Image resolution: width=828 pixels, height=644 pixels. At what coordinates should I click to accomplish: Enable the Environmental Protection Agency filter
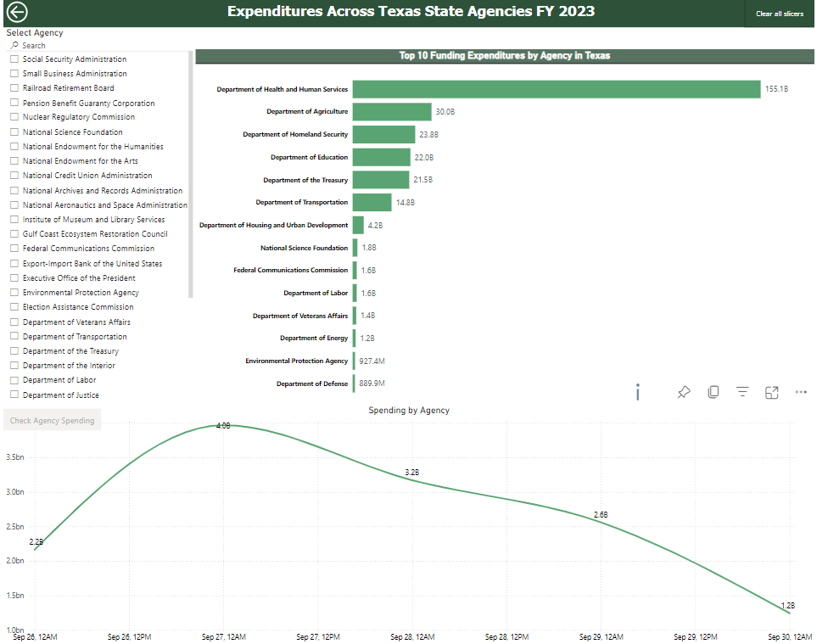click(x=14, y=292)
